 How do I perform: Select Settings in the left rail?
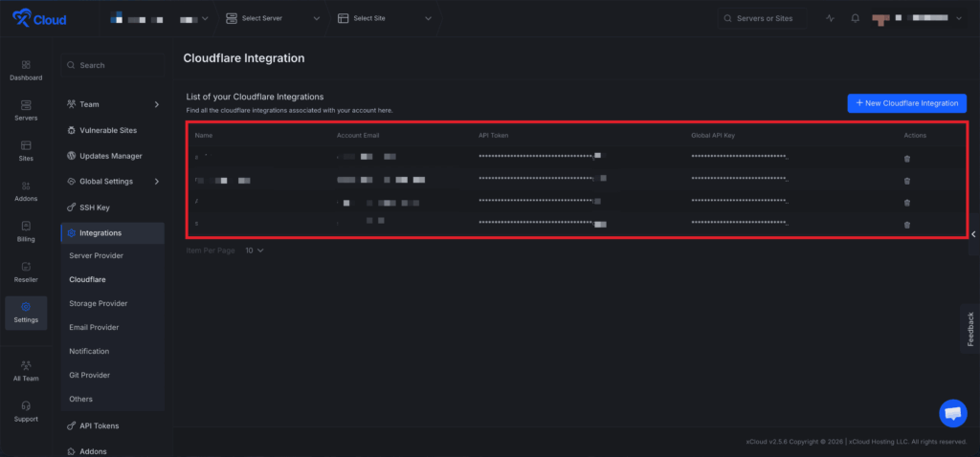click(x=26, y=313)
